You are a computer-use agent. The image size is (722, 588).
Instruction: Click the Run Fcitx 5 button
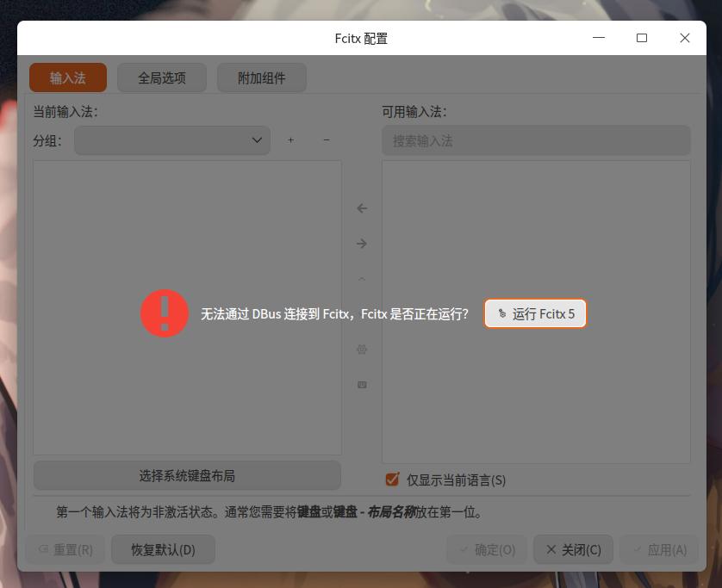535,313
